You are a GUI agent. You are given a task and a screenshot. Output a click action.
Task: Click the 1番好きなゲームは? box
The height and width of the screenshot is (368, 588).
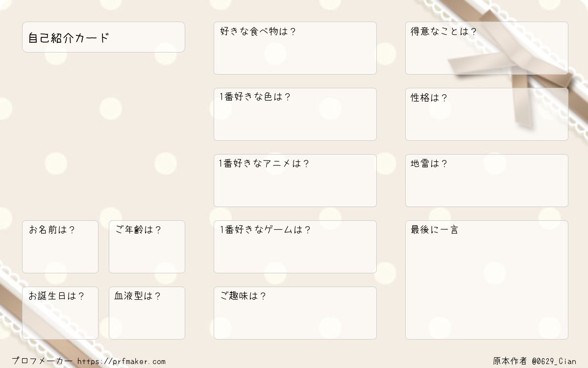point(295,247)
